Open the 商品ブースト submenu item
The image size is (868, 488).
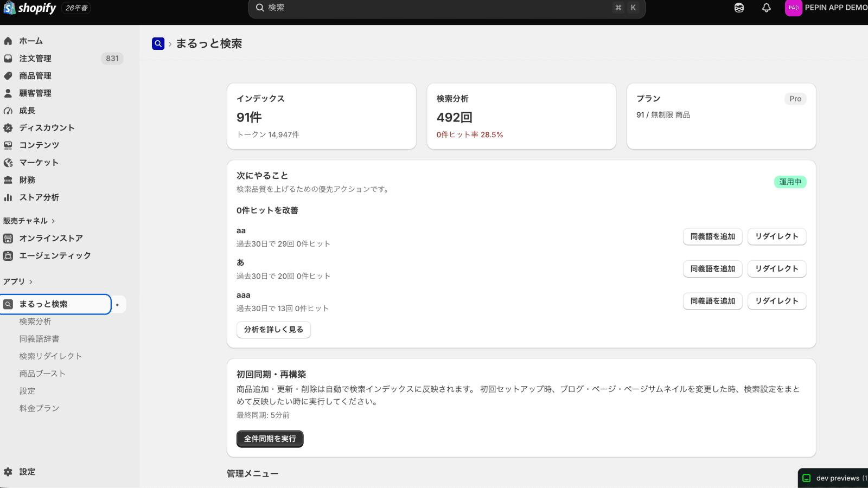click(42, 374)
